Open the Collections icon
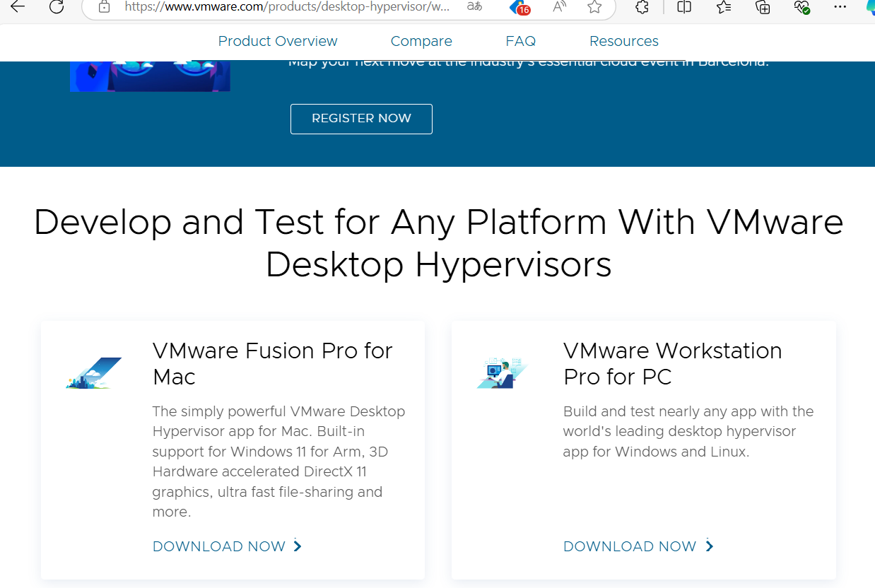 [763, 7]
